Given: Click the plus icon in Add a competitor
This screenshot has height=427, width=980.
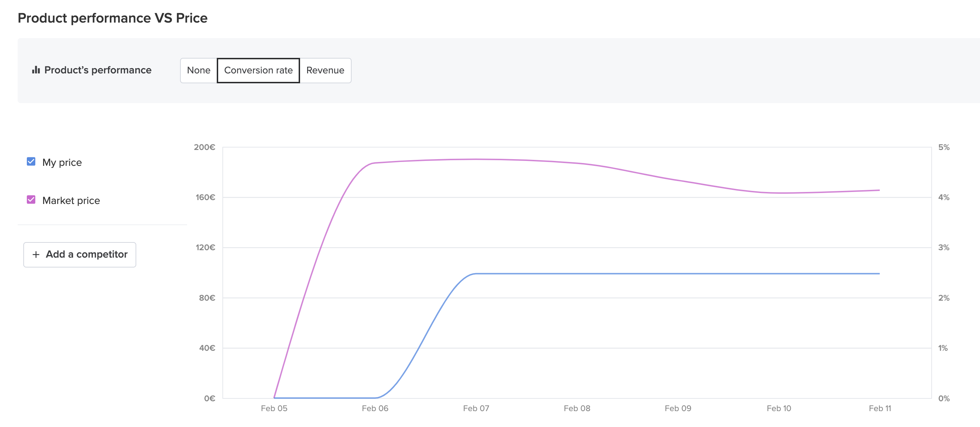Looking at the screenshot, I should coord(36,254).
